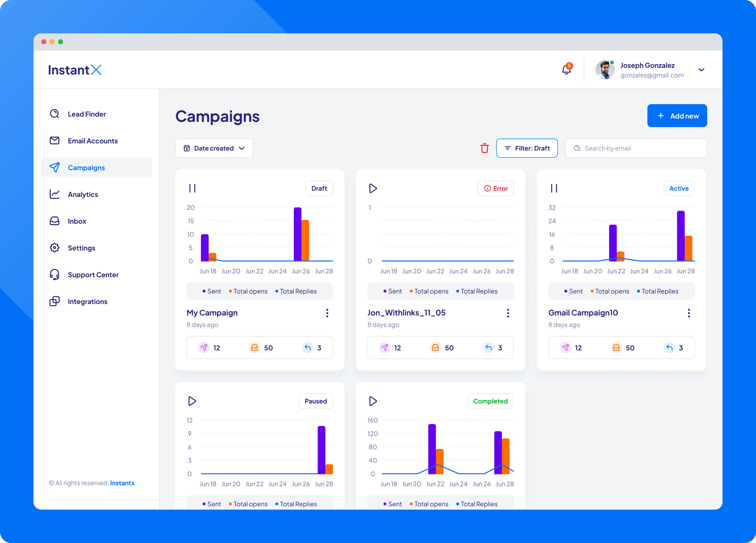Pause the My Campaign campaign
This screenshot has width=756, height=543.
pos(192,188)
